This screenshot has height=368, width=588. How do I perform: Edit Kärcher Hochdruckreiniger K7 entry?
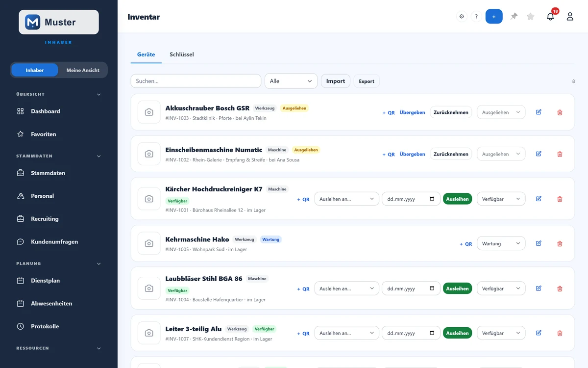pyautogui.click(x=539, y=199)
